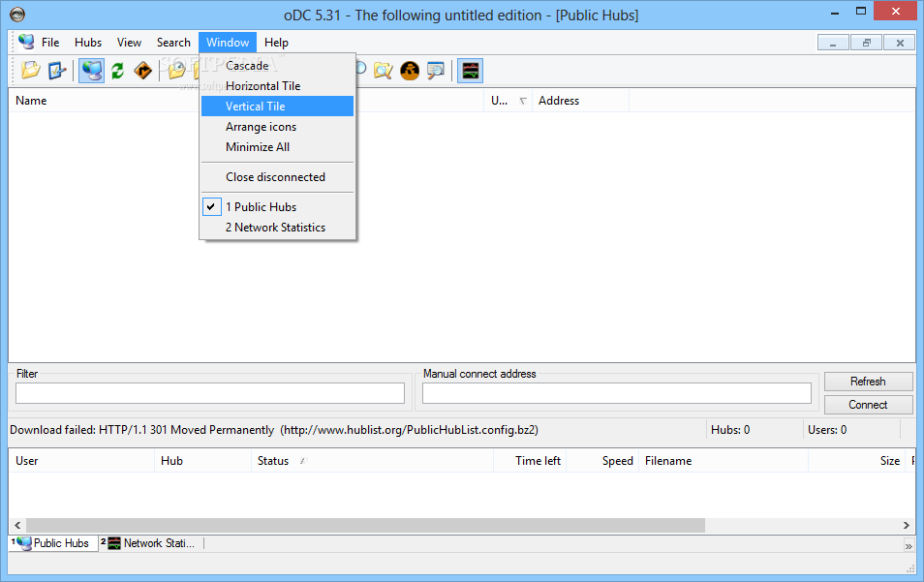Sort hub list by Name column
Screen dimensions: 924x582
point(105,101)
